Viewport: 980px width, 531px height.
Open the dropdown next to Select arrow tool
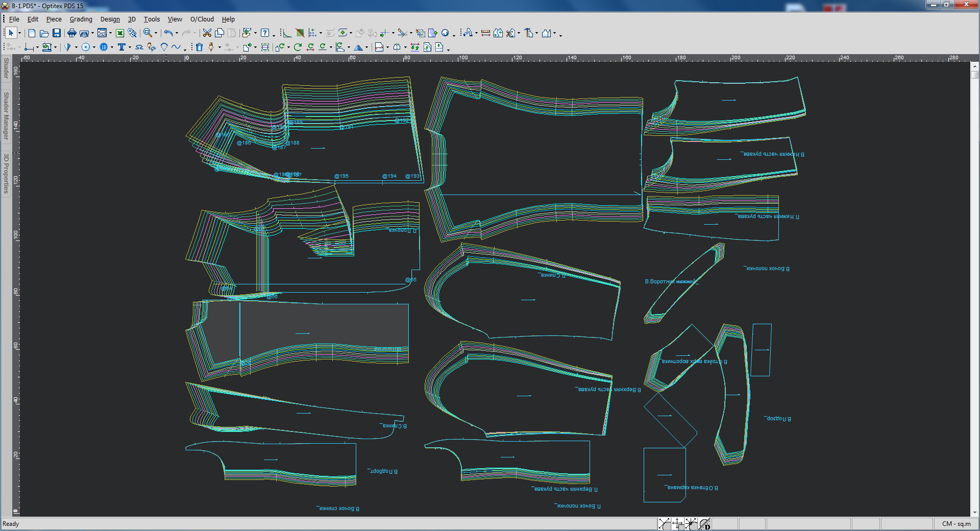click(x=20, y=34)
